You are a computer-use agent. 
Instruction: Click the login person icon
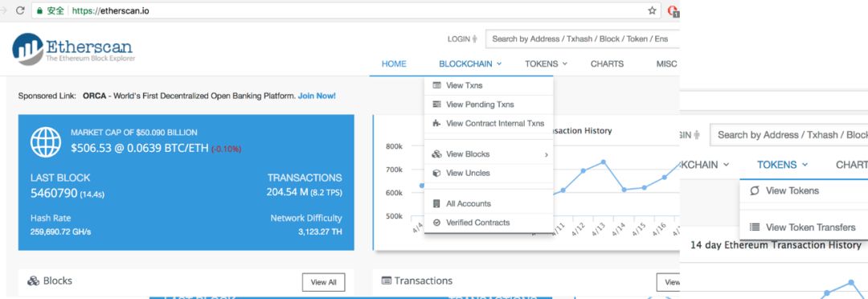point(475,39)
